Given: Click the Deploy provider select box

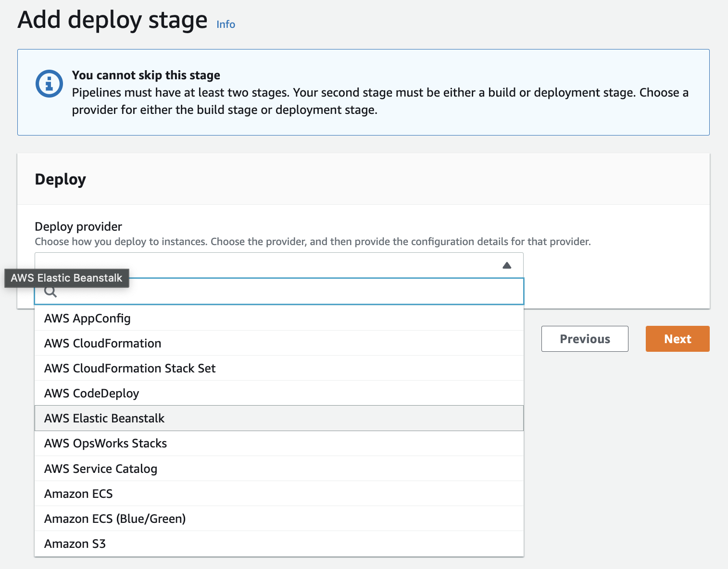Looking at the screenshot, I should 279,265.
